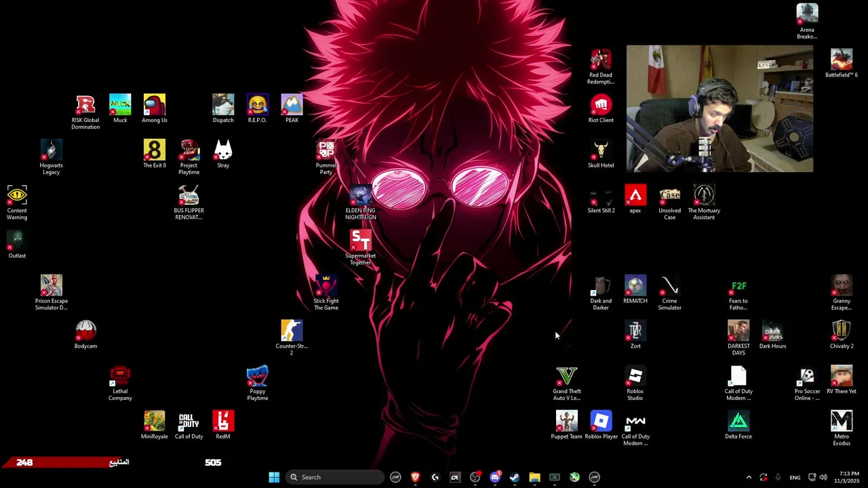Select the Among Us desktop icon

click(x=155, y=109)
